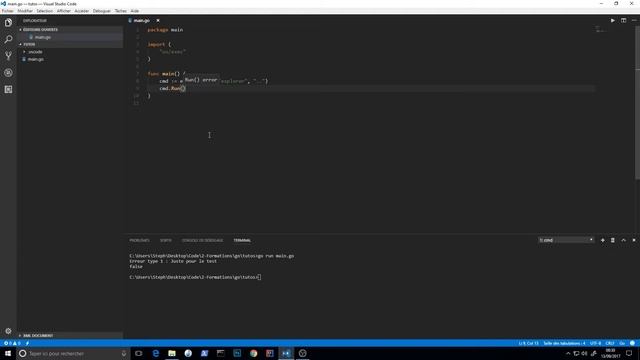Switch to the Sortie panel tab
640x360 pixels.
pyautogui.click(x=166, y=240)
